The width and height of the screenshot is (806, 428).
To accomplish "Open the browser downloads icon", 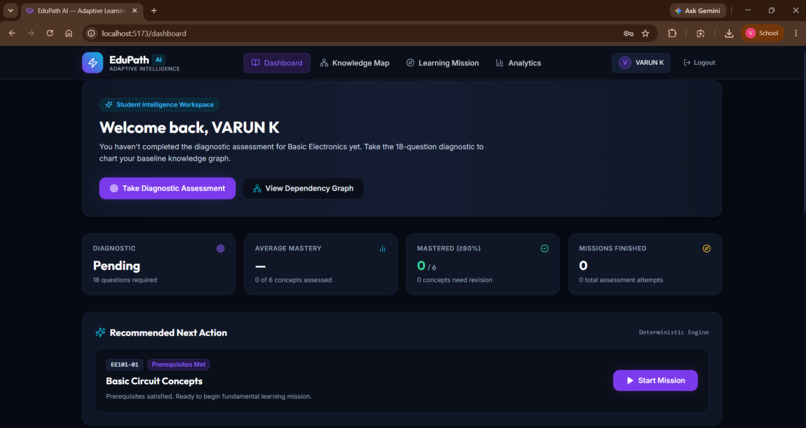I will (x=728, y=33).
